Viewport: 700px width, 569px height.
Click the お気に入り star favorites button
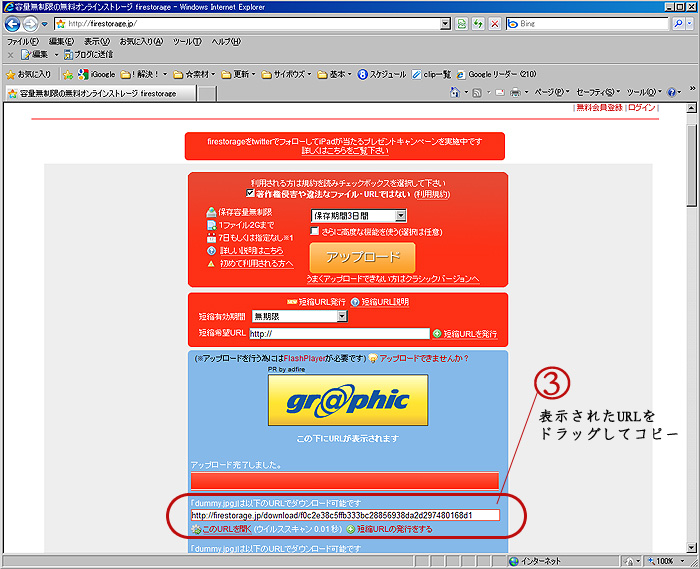click(29, 74)
